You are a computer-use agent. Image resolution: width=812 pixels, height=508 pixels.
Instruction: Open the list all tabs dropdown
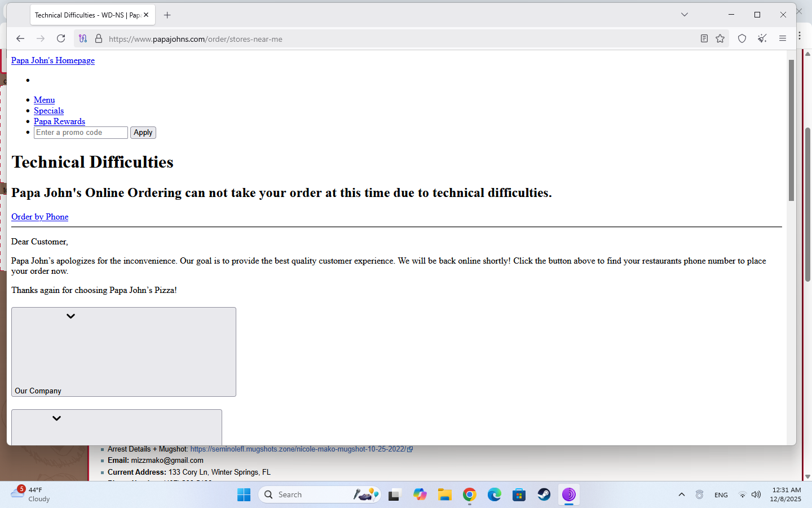coord(685,15)
